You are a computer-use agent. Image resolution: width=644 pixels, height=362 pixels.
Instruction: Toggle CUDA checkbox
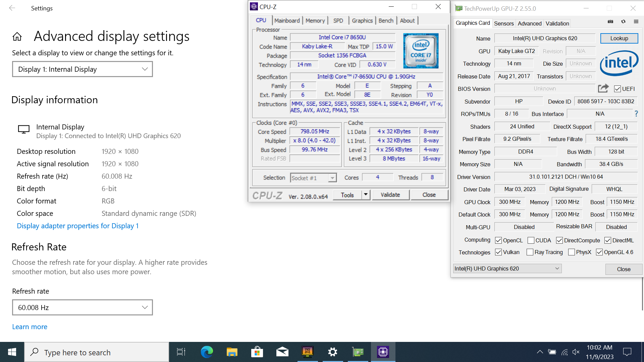531,240
